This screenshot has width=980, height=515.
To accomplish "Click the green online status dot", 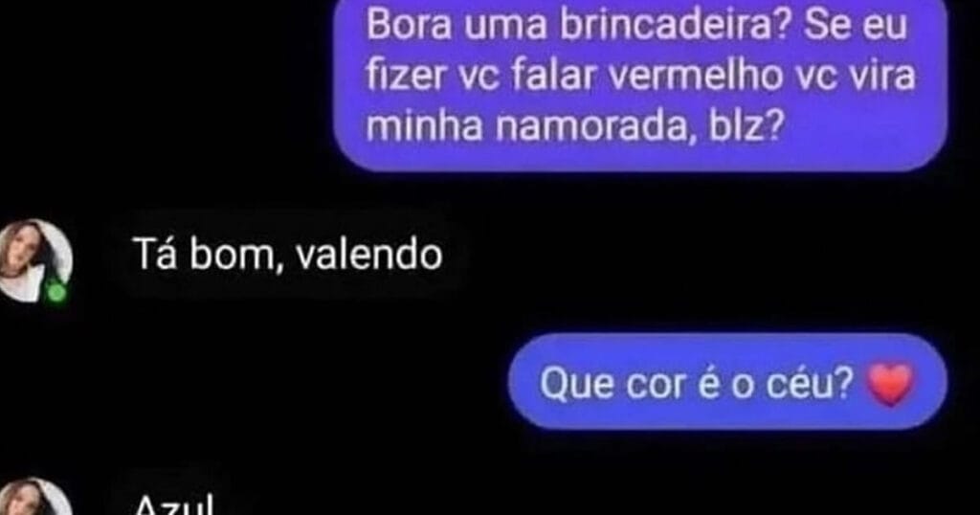I will click(56, 291).
